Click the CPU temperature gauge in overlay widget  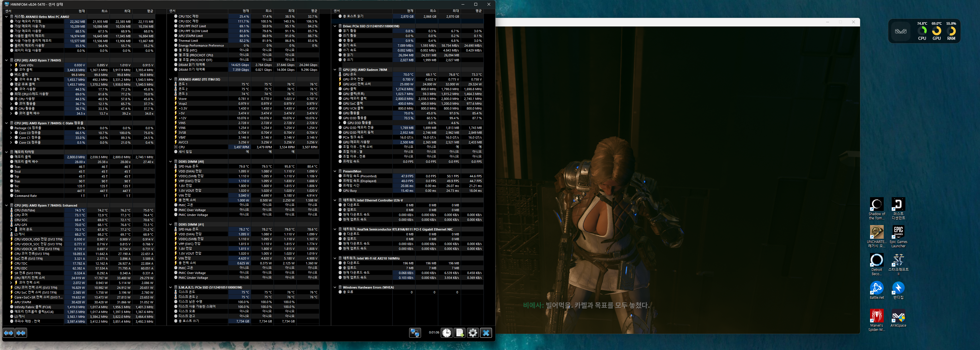[922, 31]
